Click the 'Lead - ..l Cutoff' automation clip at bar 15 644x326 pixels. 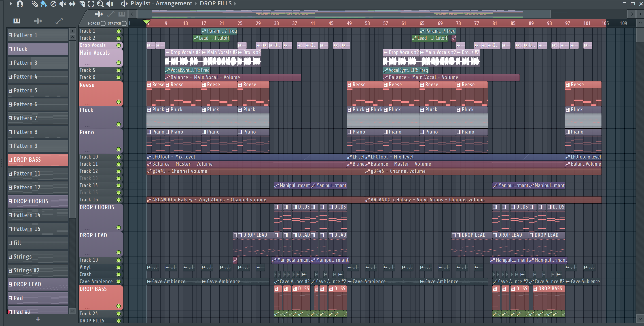click(x=211, y=38)
